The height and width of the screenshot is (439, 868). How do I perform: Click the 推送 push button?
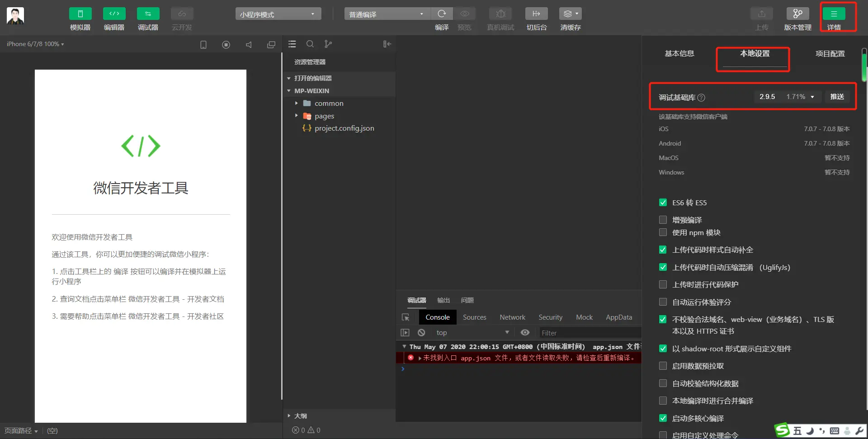tap(837, 97)
